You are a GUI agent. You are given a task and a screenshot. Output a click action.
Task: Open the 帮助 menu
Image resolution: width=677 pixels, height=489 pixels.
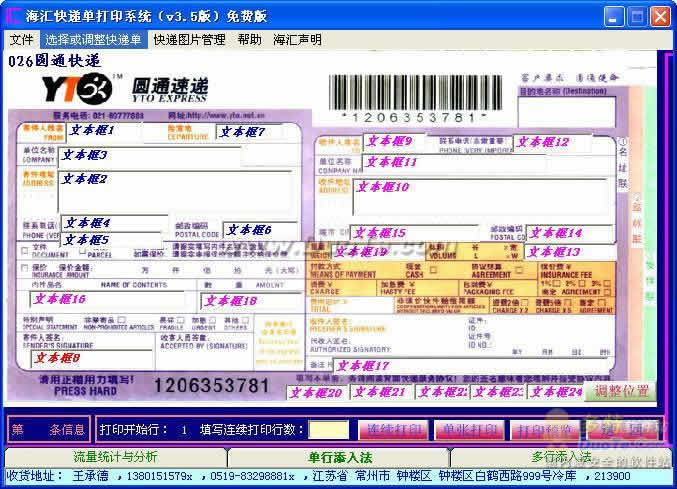250,40
